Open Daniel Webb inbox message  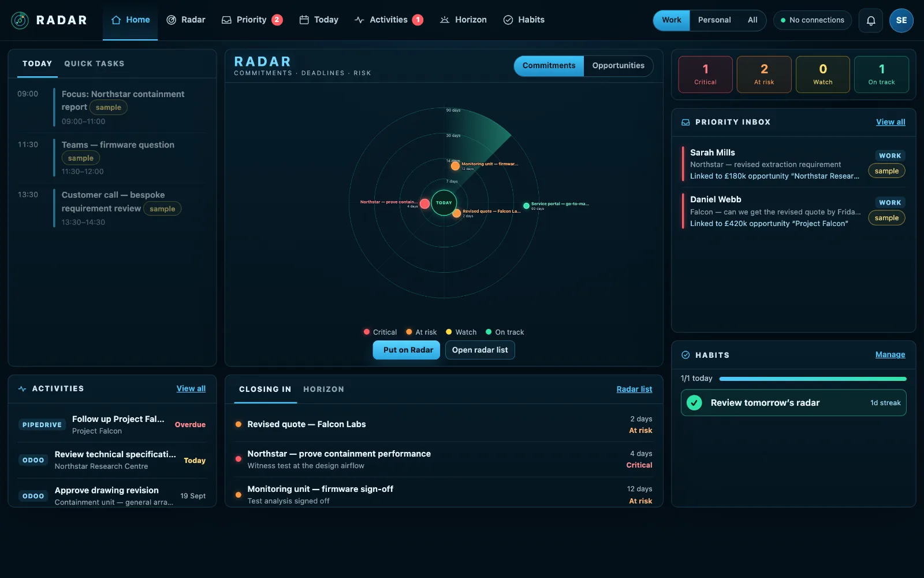click(793, 211)
